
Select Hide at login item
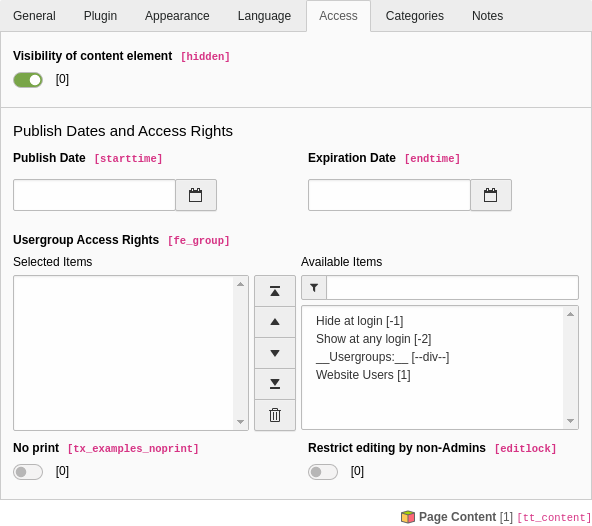pos(359,321)
